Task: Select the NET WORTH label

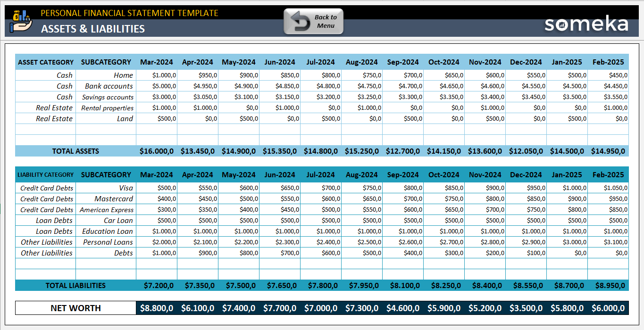Action: [75, 308]
